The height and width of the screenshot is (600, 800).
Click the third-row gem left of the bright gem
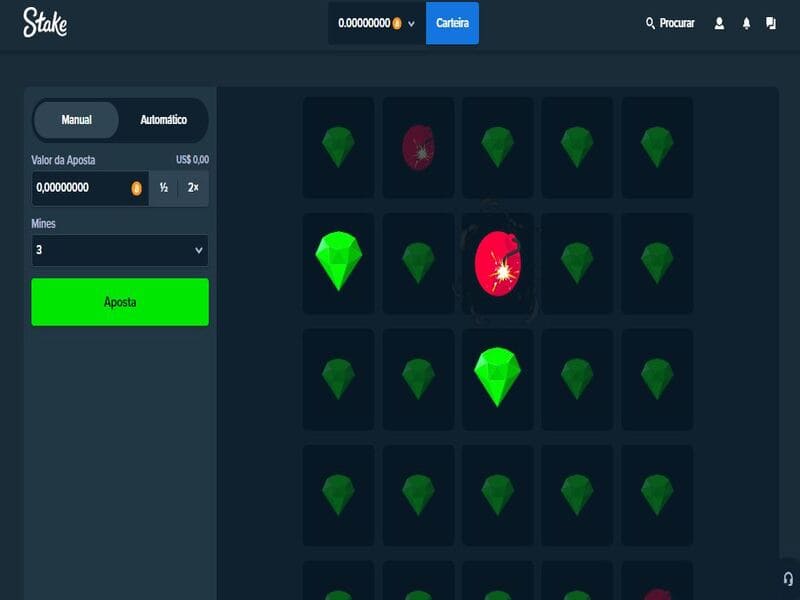(418, 379)
